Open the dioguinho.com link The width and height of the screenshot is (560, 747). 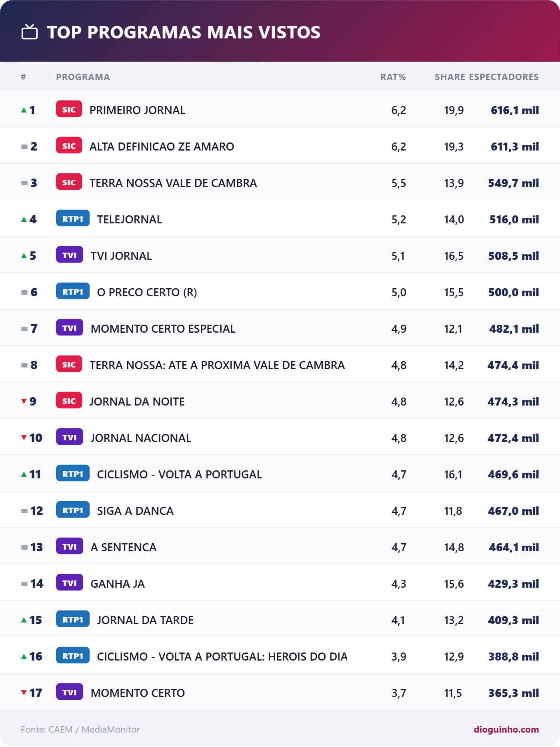(506, 729)
